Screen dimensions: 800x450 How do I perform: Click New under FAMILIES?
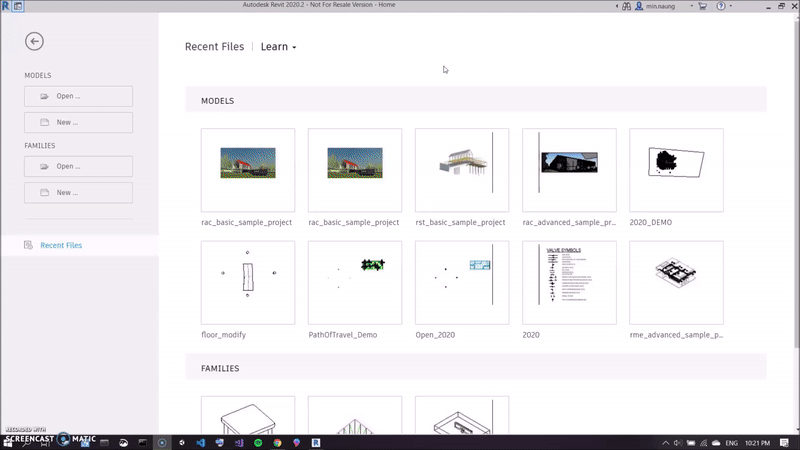point(79,192)
